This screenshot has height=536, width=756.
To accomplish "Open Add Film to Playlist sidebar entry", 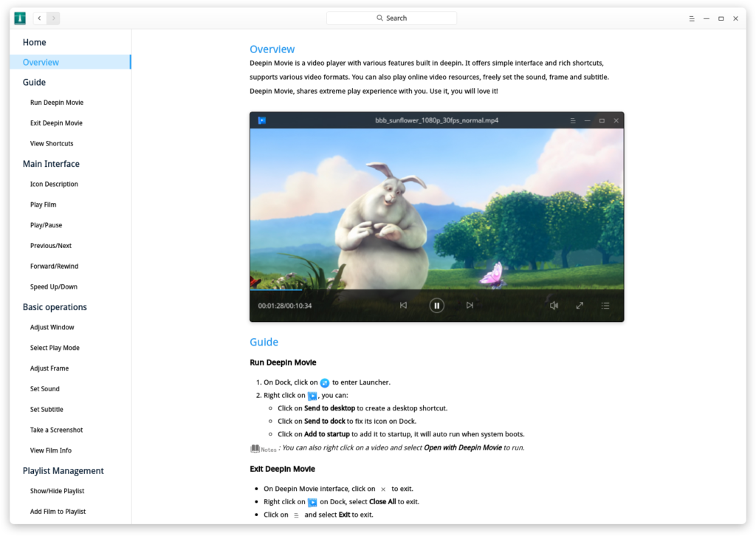I will tap(58, 512).
